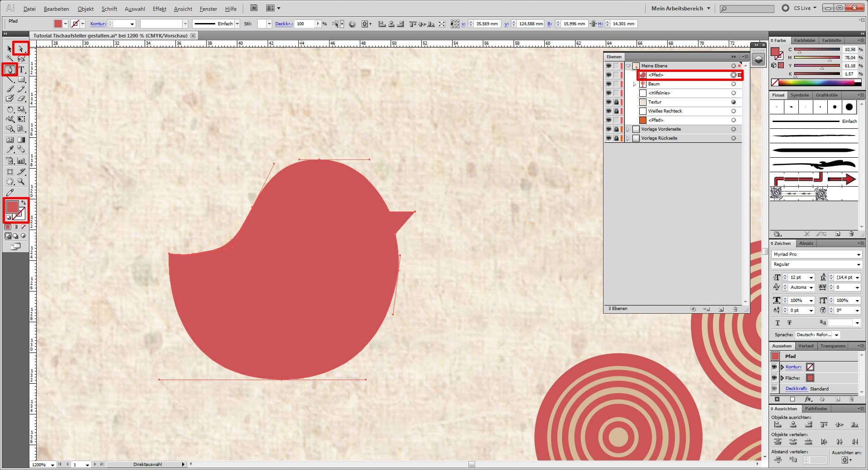Collapse the Meine Ebene layer

(628, 66)
